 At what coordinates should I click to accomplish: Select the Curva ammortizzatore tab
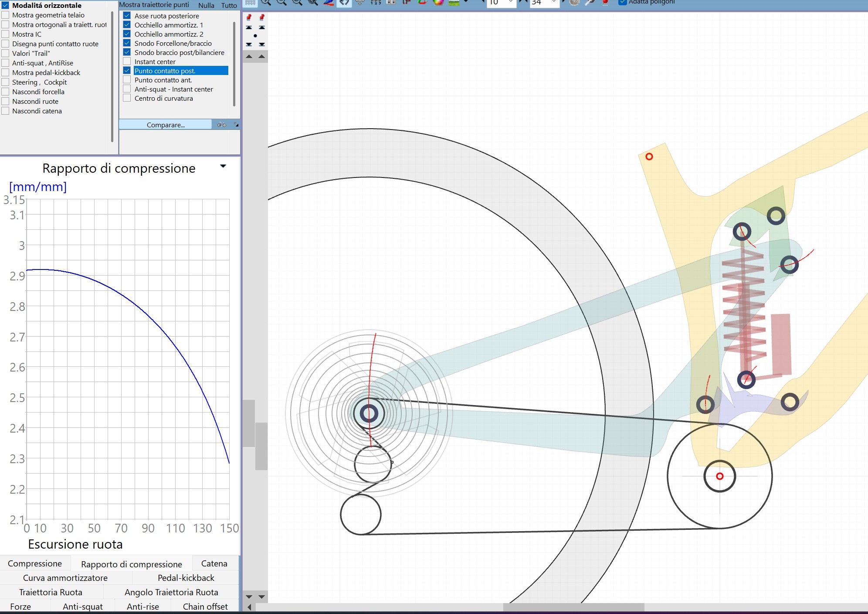coord(65,578)
